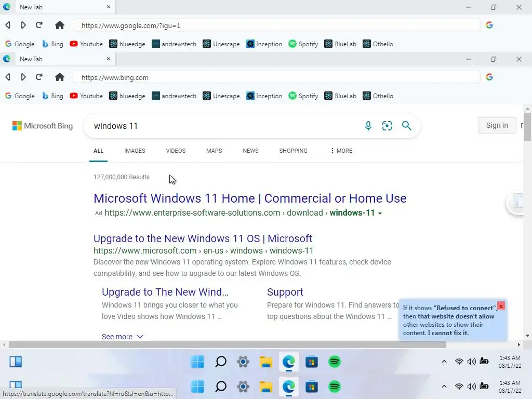Open Inception bookmark in inner window

264,96
